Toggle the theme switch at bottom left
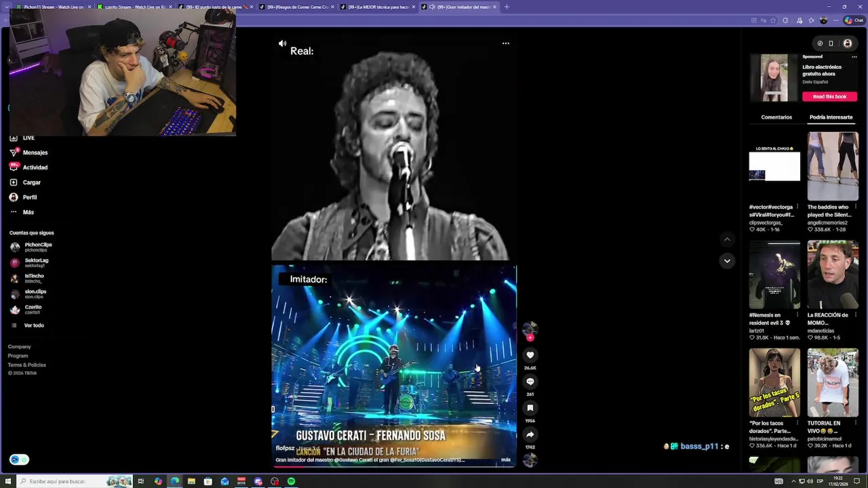 pos(19,460)
